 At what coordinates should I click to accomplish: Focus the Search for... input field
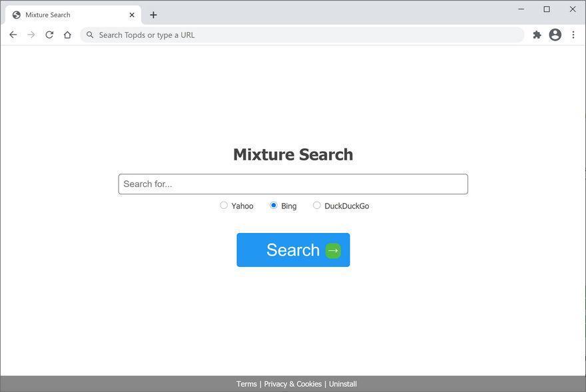(293, 184)
